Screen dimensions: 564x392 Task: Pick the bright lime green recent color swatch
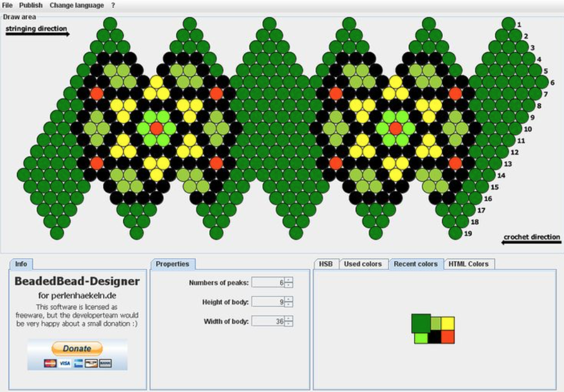(x=421, y=338)
